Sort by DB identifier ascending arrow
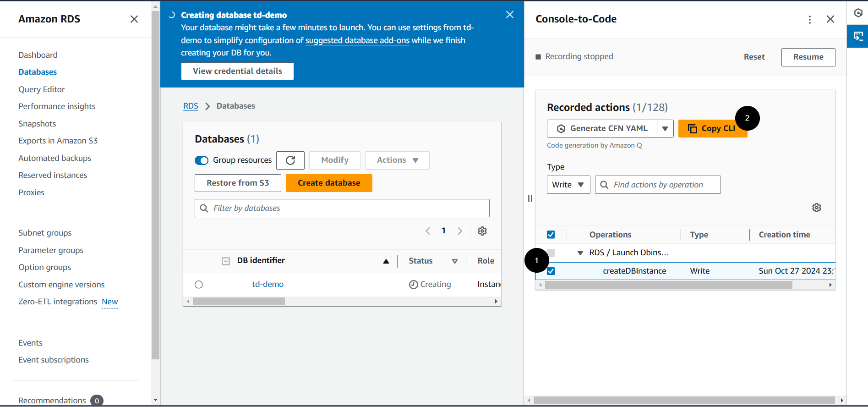The width and height of the screenshot is (868, 407). point(386,261)
